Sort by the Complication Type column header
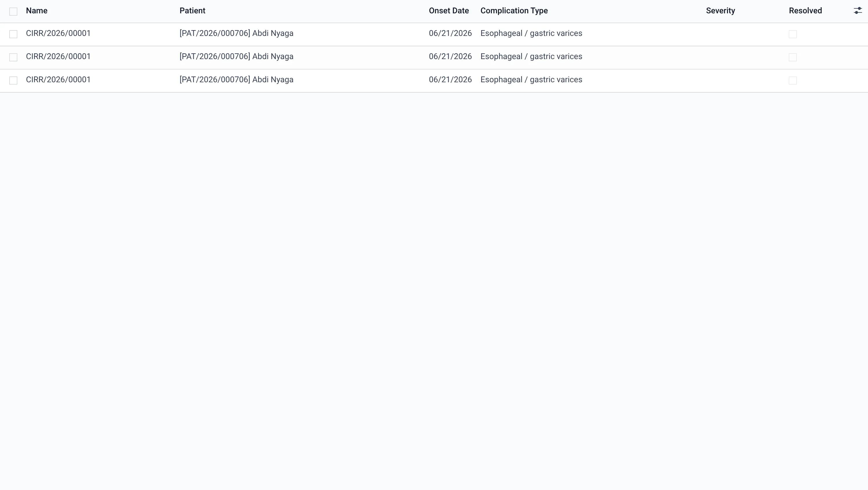This screenshot has height=490, width=868. (514, 11)
